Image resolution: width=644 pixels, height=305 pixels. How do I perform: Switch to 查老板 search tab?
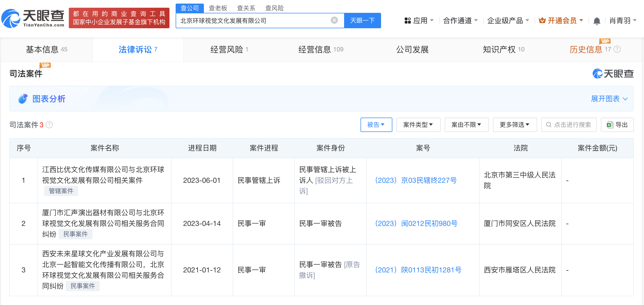pyautogui.click(x=218, y=8)
